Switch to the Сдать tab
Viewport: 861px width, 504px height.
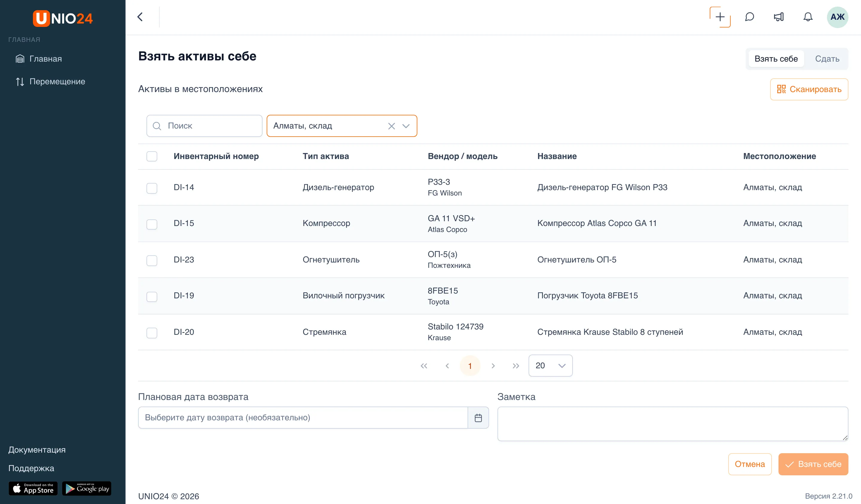827,59
